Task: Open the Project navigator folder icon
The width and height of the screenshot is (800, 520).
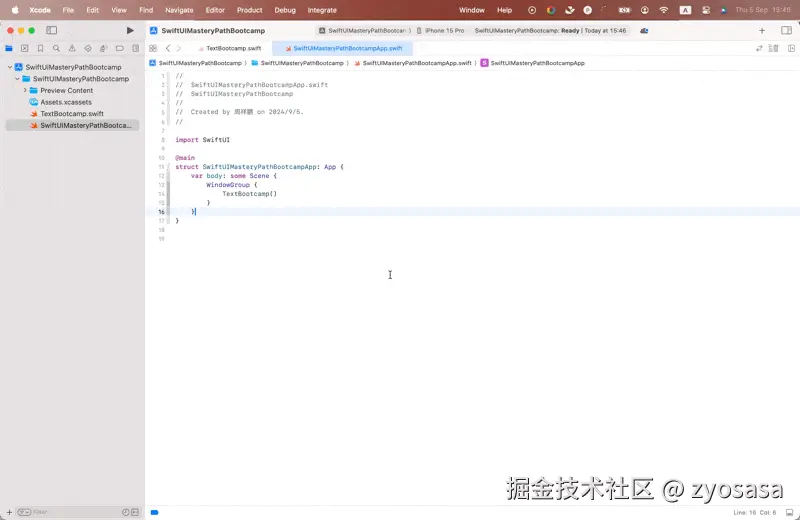Action: click(9, 48)
